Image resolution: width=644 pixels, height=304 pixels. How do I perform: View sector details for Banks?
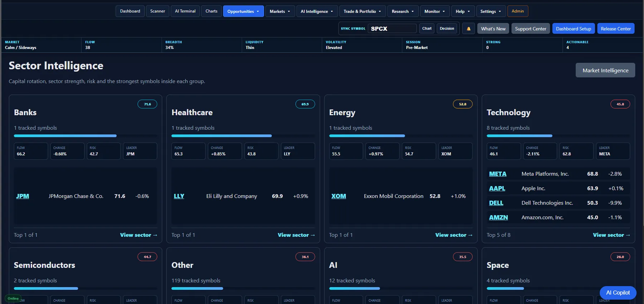(x=138, y=235)
